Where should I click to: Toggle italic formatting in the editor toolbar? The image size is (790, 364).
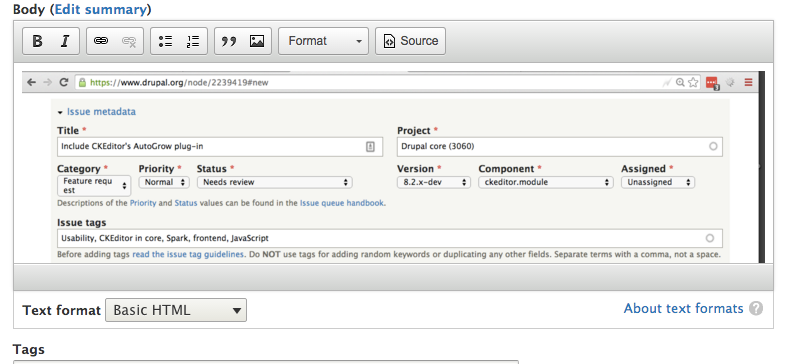click(x=64, y=41)
